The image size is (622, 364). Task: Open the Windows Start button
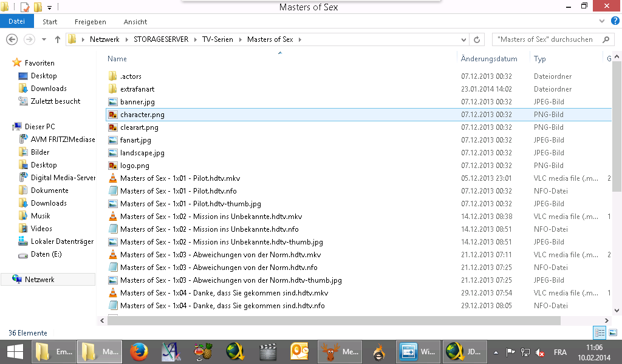tap(15, 352)
